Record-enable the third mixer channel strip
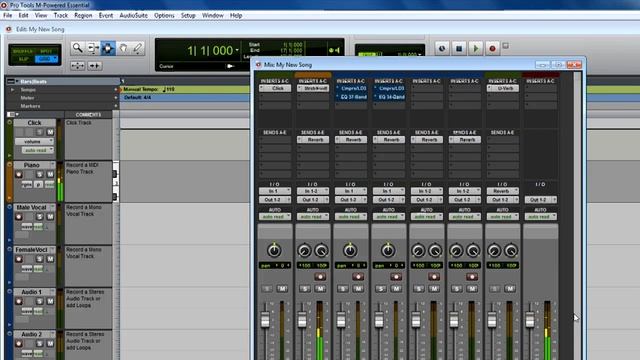Viewport: 640px width, 360px height. pyautogui.click(x=358, y=277)
